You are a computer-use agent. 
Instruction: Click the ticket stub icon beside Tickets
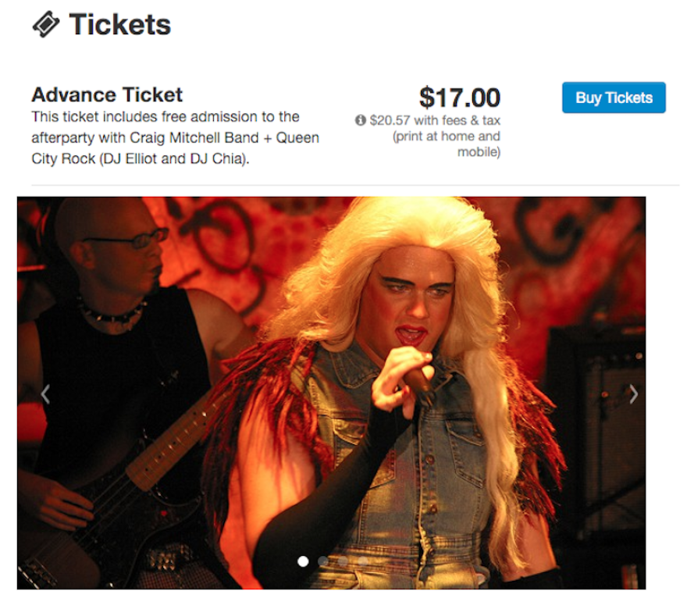tap(45, 24)
